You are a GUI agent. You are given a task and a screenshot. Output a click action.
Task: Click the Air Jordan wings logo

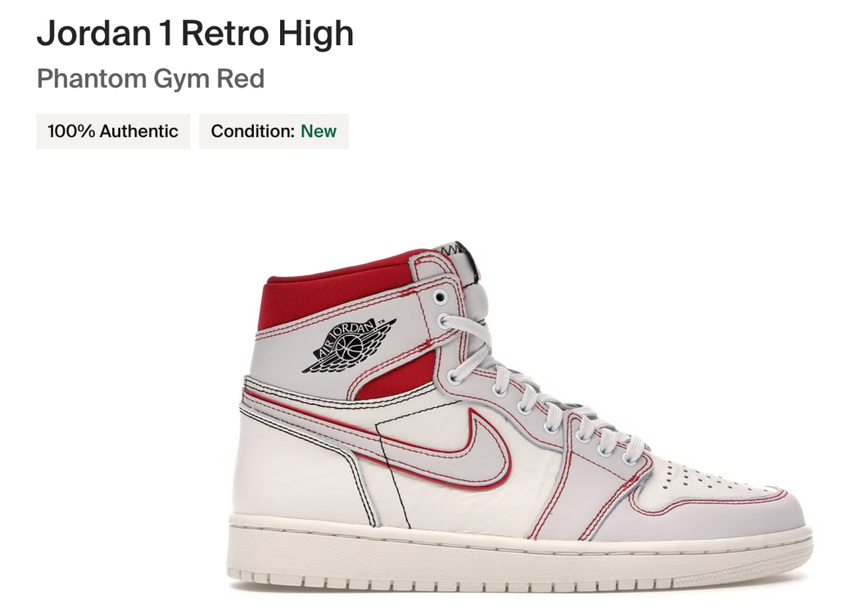point(348,344)
